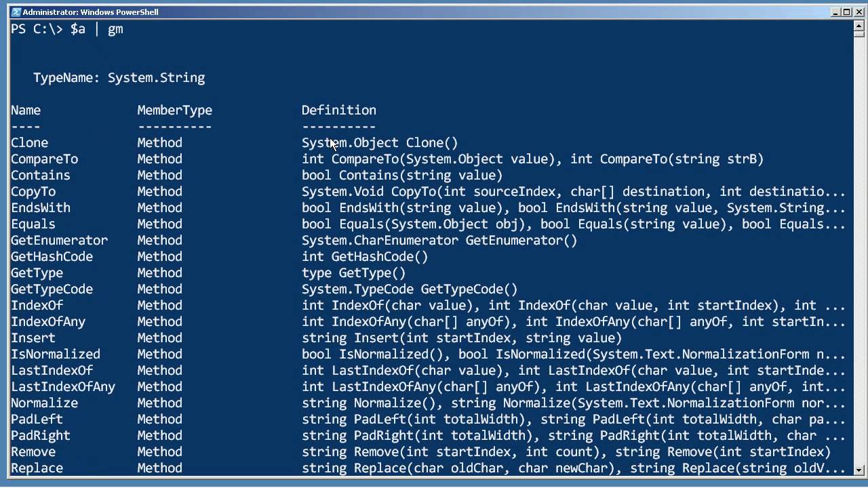Minimize the Windows PowerShell window
This screenshot has width=868, height=488.
836,12
